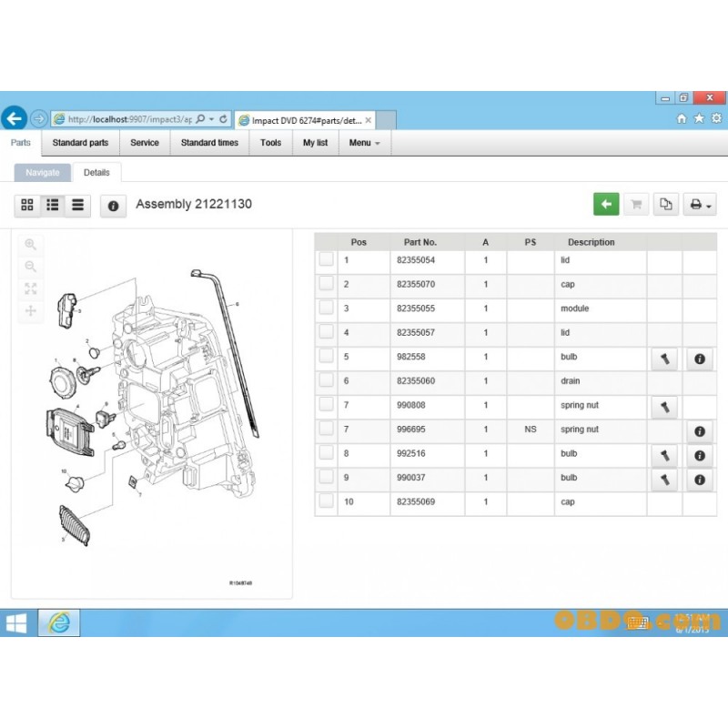
Task: Click the grid view icon
Action: point(27,206)
